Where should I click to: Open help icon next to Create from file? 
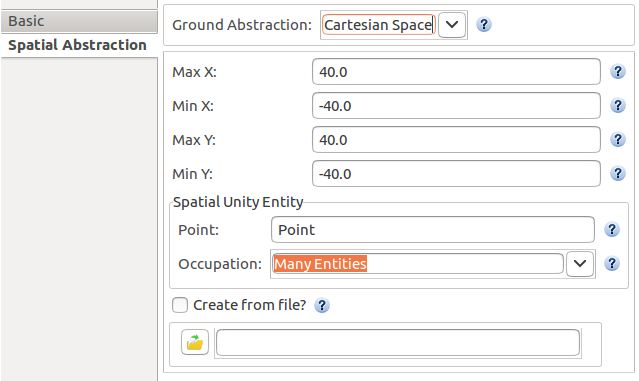[x=322, y=305]
